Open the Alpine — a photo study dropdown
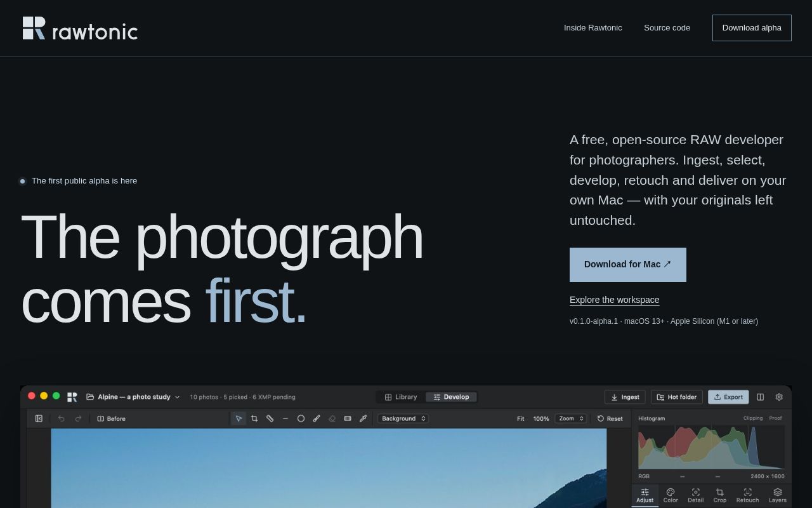Screen dimensions: 812x508 pos(133,397)
